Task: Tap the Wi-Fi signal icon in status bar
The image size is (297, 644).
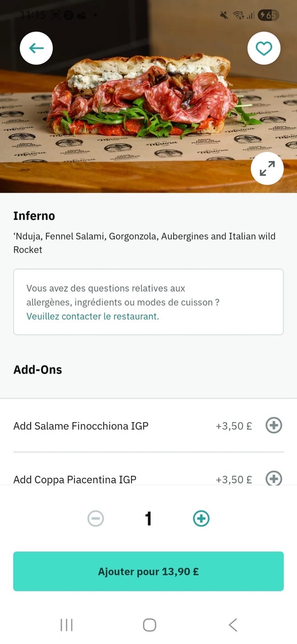Action: coord(237,15)
